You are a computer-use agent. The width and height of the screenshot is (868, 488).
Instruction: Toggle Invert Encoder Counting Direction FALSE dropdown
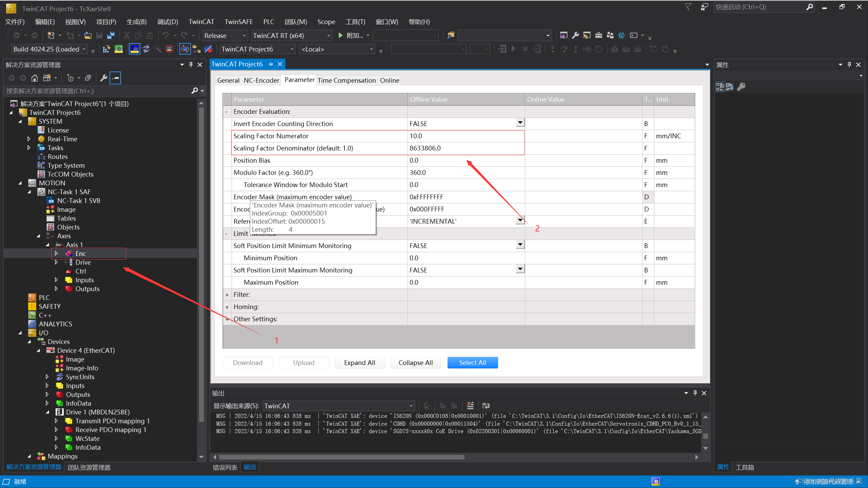[519, 123]
